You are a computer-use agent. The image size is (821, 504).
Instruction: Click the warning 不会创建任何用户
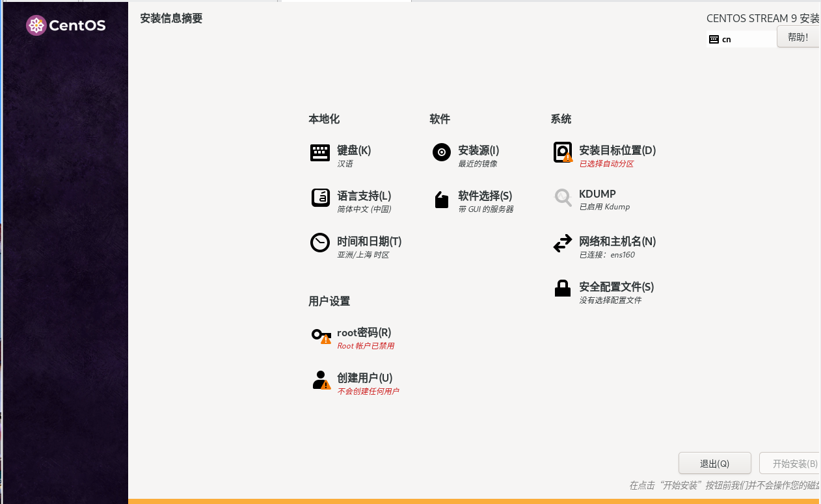click(368, 391)
